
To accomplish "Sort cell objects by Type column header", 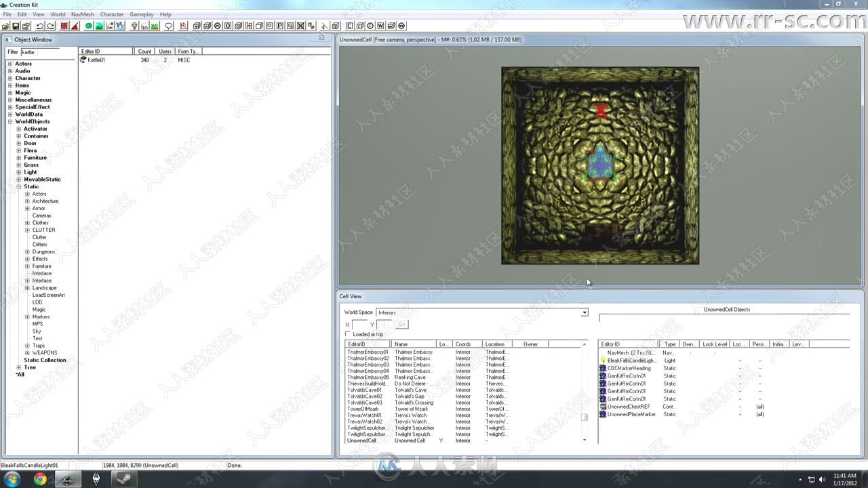I will (670, 344).
